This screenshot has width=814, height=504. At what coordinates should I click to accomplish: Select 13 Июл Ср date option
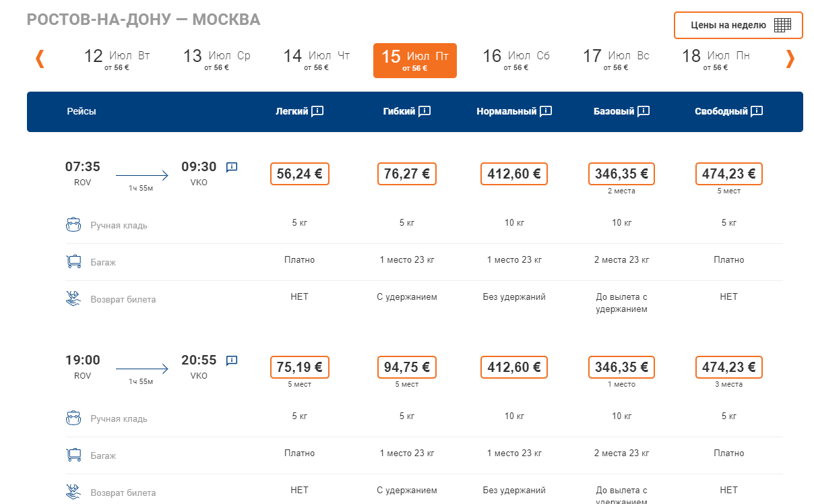point(216,59)
